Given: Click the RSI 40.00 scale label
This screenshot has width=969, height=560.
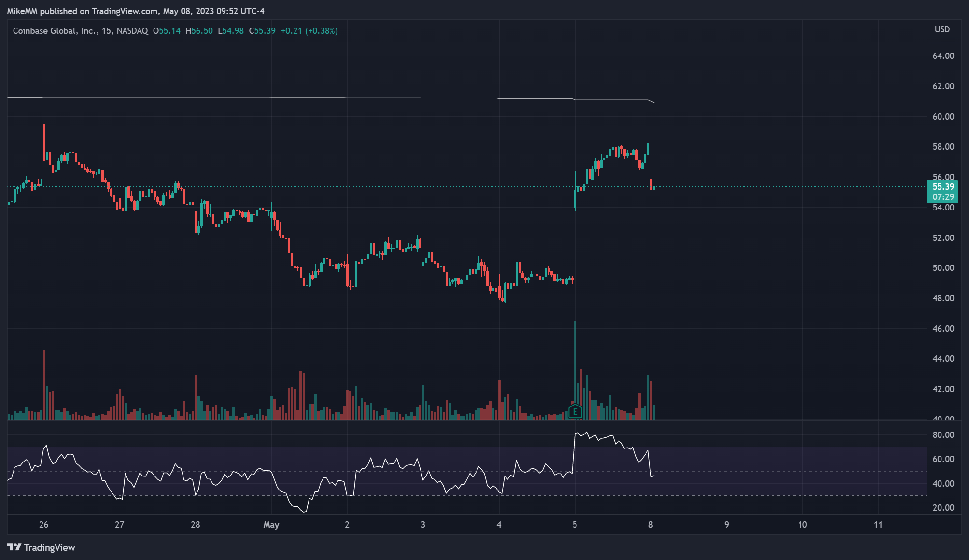Looking at the screenshot, I should 943,484.
